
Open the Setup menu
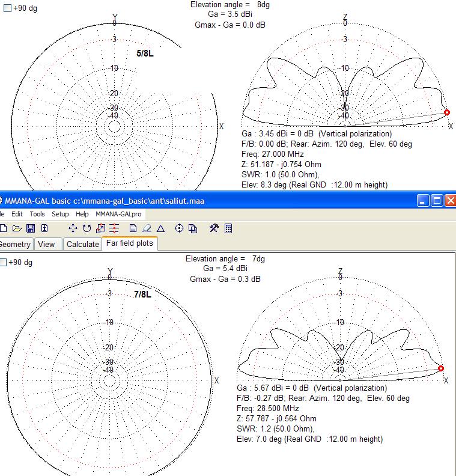pos(60,214)
